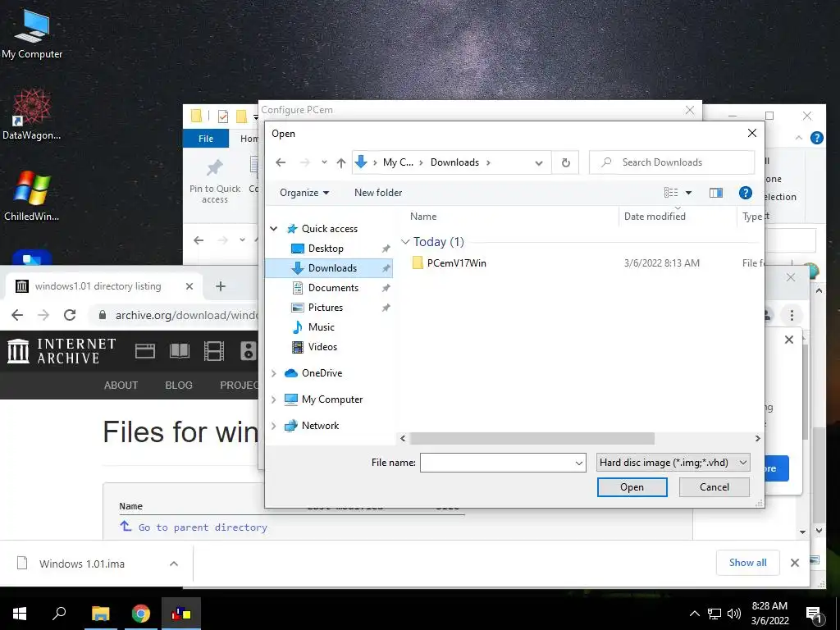The image size is (840, 630).
Task: Click the horizontal scrollbar in file list
Action: [x=532, y=438]
